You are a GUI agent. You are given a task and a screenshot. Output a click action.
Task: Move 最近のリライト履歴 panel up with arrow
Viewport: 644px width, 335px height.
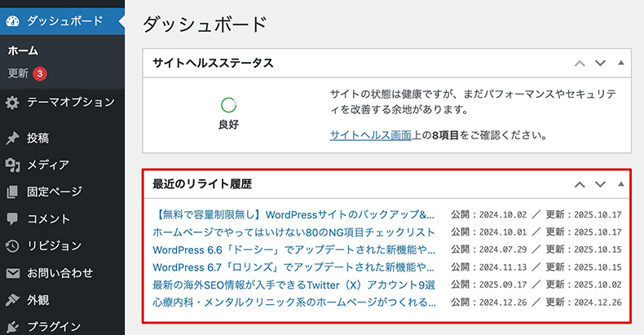click(x=580, y=184)
